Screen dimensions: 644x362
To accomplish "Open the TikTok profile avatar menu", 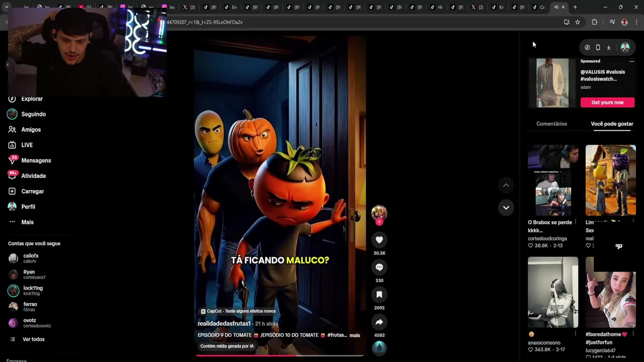I will [625, 47].
